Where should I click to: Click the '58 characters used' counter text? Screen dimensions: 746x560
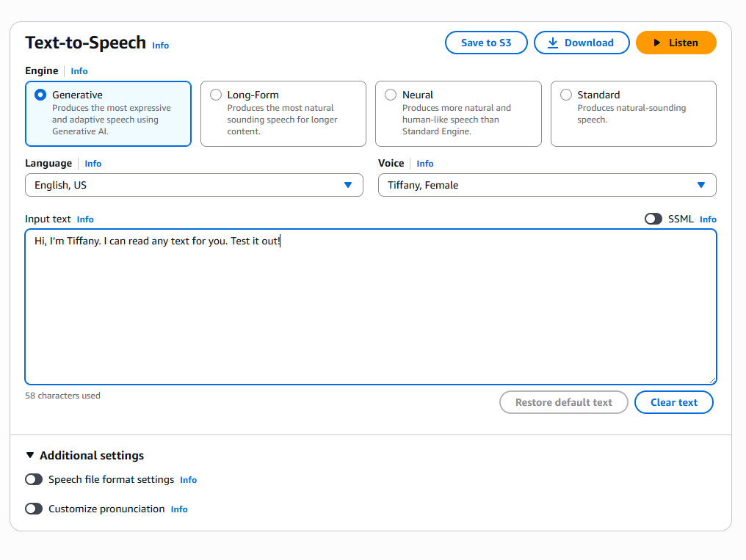pos(63,396)
